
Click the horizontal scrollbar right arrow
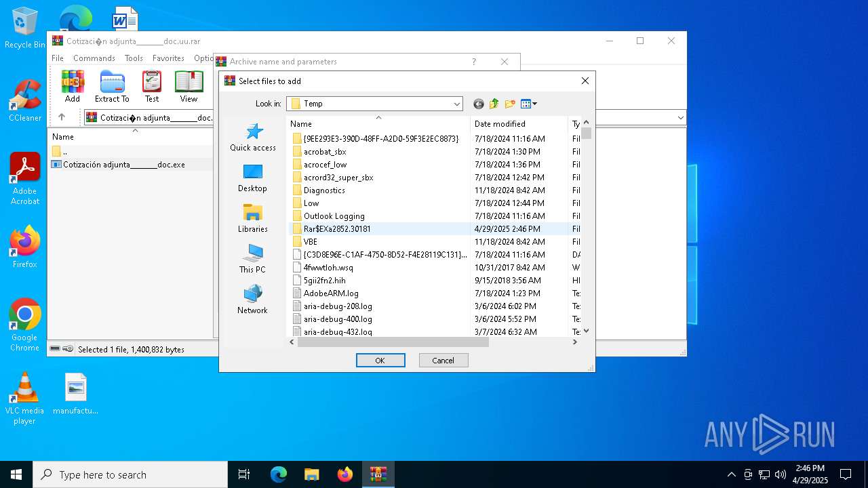[x=575, y=342]
